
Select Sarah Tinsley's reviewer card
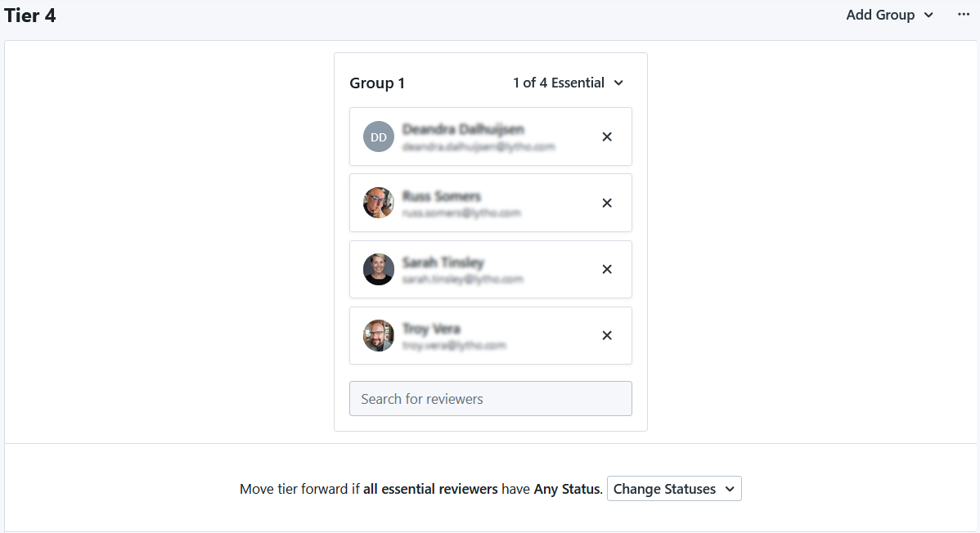[491, 269]
